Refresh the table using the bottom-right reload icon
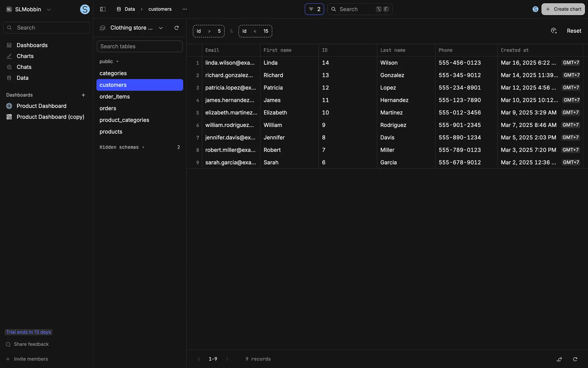Screen dimensions: 588x368 click(x=575, y=359)
